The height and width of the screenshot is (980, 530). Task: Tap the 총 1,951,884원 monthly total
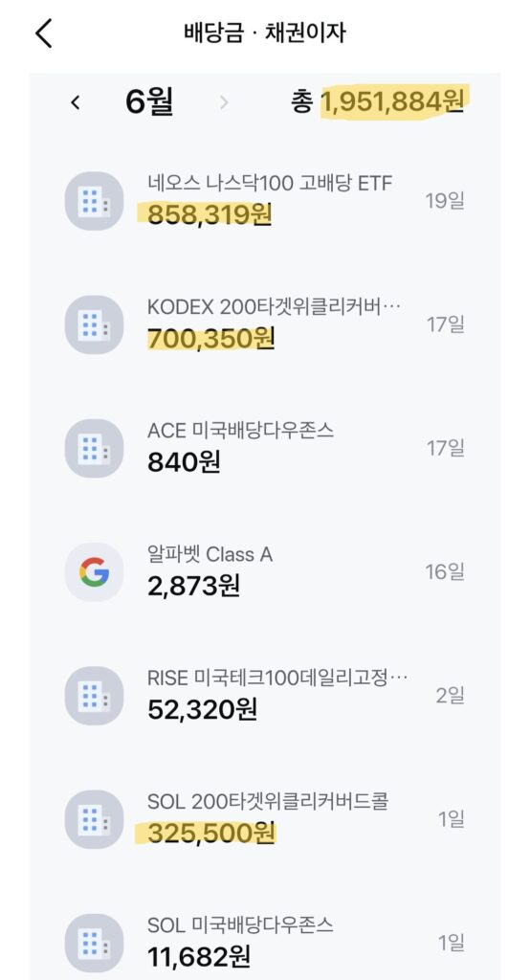pos(378,101)
